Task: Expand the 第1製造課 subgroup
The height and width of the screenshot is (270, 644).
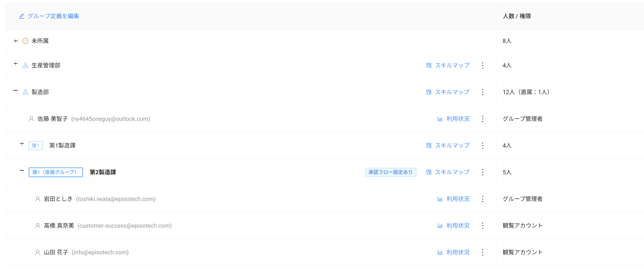Action: click(22, 144)
